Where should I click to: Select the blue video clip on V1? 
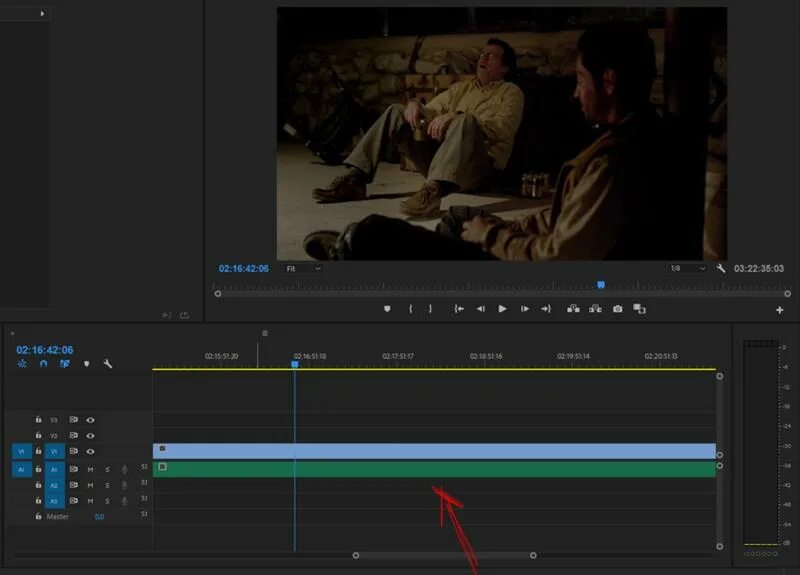434,451
